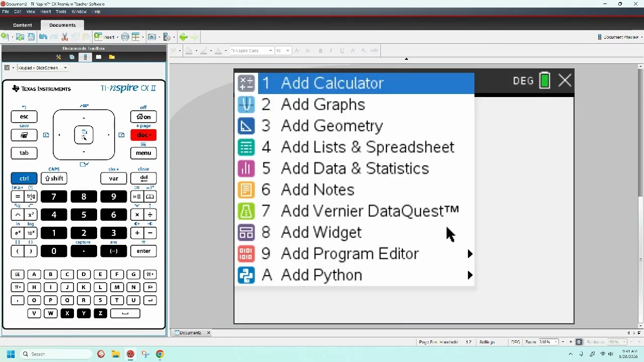Click the var key on keypad
Screen dimensions: 644x362
(x=114, y=178)
